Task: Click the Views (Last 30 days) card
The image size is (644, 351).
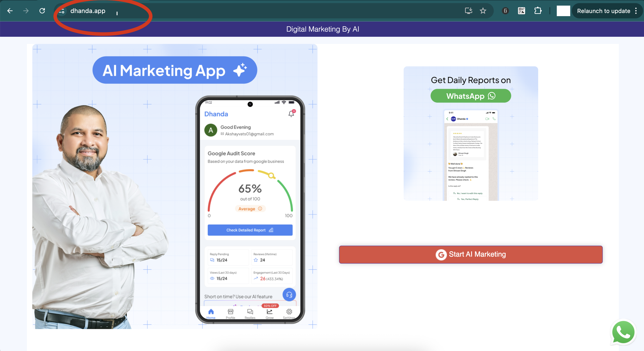Action: (x=228, y=276)
